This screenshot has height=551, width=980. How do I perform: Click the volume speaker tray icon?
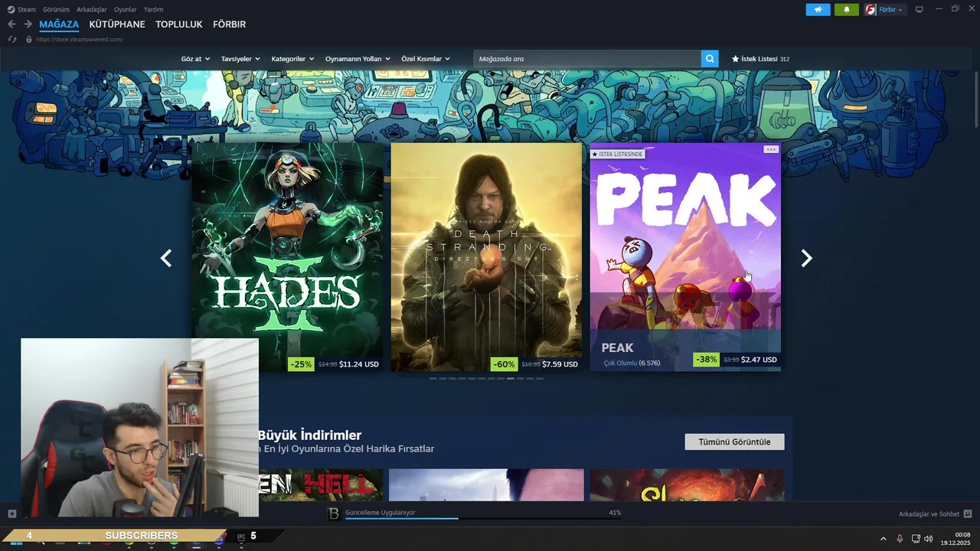click(x=929, y=538)
